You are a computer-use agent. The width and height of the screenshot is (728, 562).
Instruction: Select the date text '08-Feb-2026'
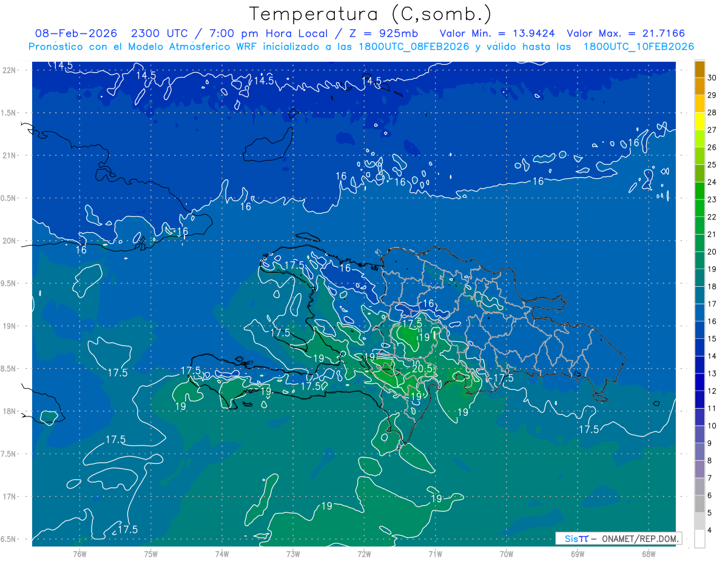click(x=76, y=33)
